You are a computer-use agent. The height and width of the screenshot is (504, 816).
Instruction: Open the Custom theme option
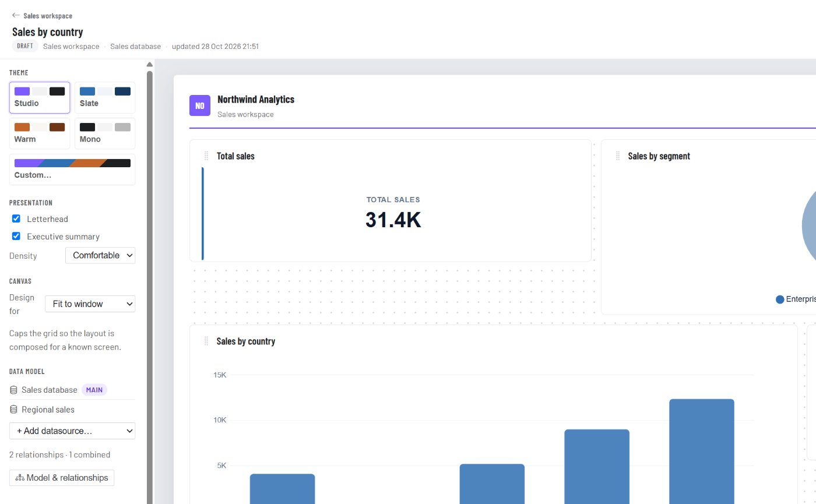click(72, 170)
